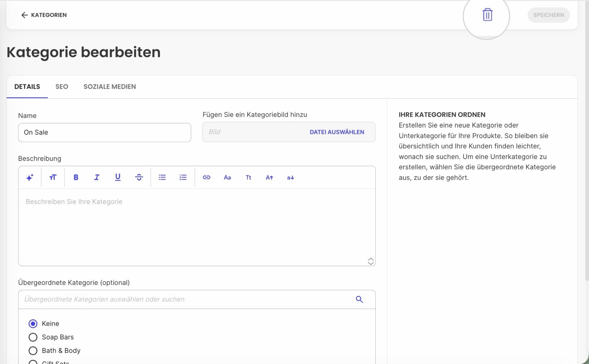This screenshot has width=589, height=364.
Task: Insert a numbered list
Action: 183,177
